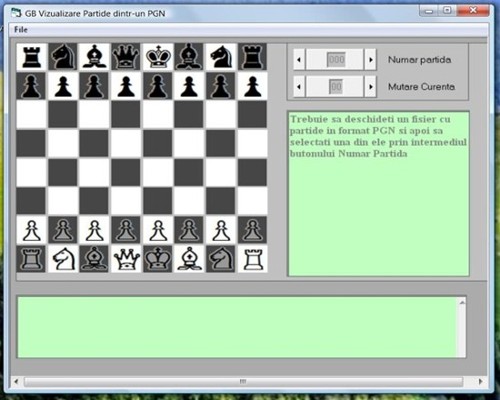Click the Numar partida value field
Image resolution: width=500 pixels, height=400 pixels.
[336, 60]
